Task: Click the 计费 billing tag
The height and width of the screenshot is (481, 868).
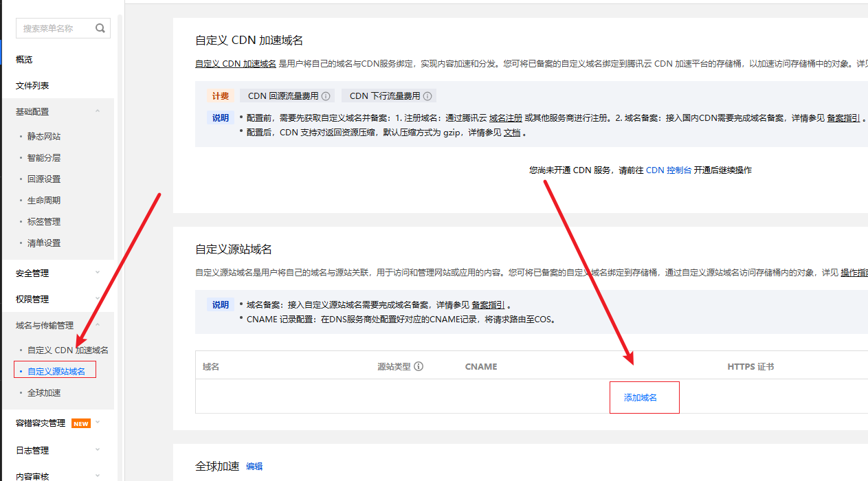Action: click(220, 96)
